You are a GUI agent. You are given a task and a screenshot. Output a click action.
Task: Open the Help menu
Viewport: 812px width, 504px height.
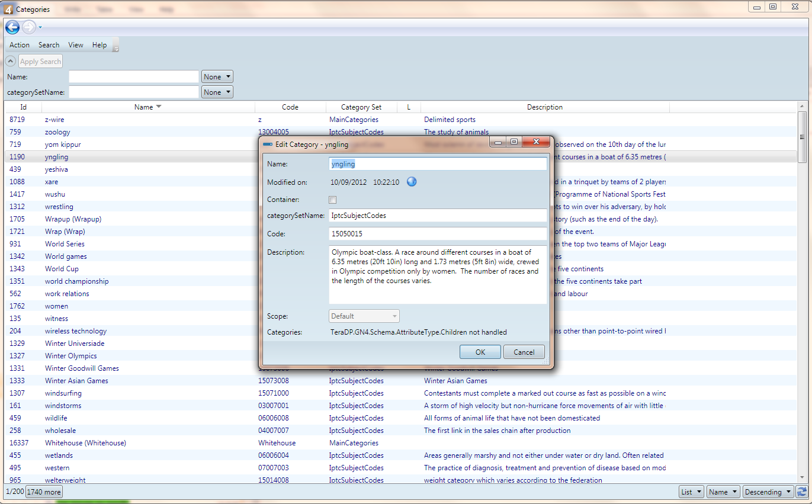[x=100, y=45]
